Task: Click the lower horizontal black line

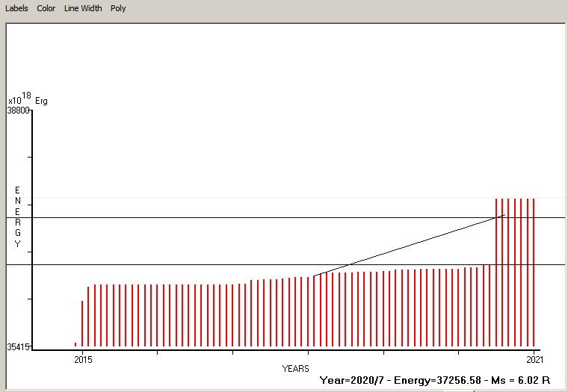Action: pos(224,264)
